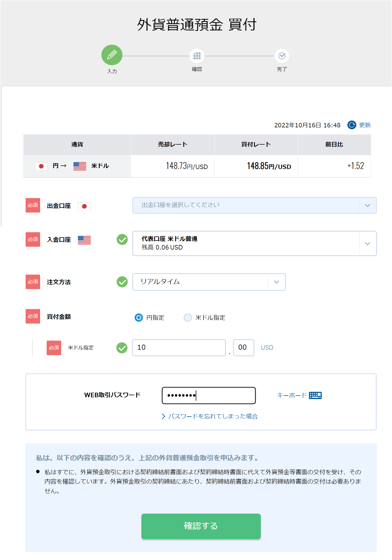
Task: Click the green check beside 米ドル指定 amount
Action: pos(122,347)
